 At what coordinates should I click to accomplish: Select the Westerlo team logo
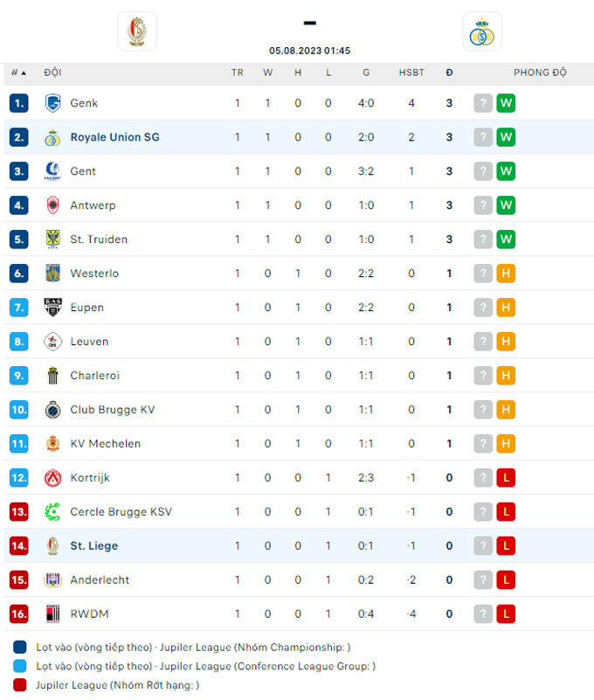pos(52,273)
